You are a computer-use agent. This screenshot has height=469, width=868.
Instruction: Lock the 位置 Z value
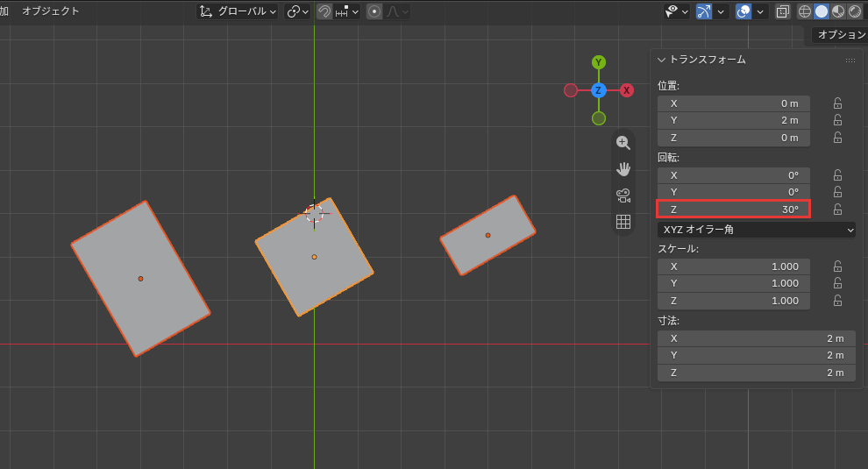coord(837,138)
